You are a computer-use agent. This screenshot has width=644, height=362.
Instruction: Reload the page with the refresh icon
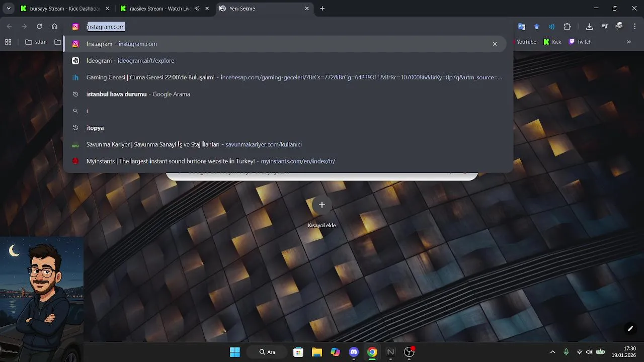[x=39, y=27]
